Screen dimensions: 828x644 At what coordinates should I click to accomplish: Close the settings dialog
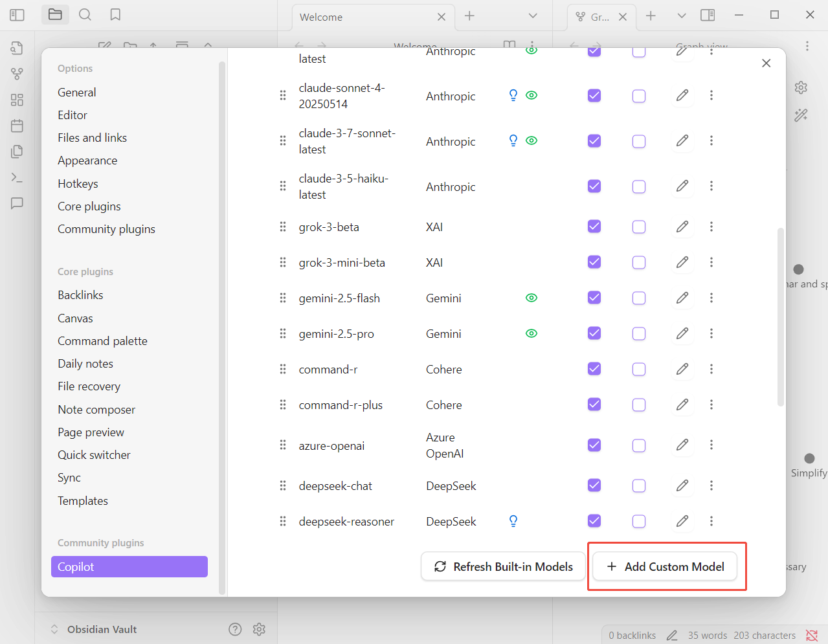point(766,63)
